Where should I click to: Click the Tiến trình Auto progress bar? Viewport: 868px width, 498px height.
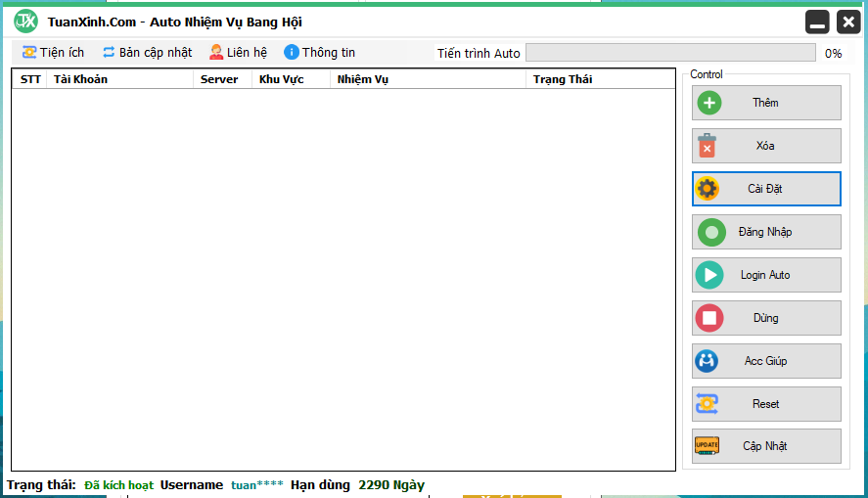669,53
